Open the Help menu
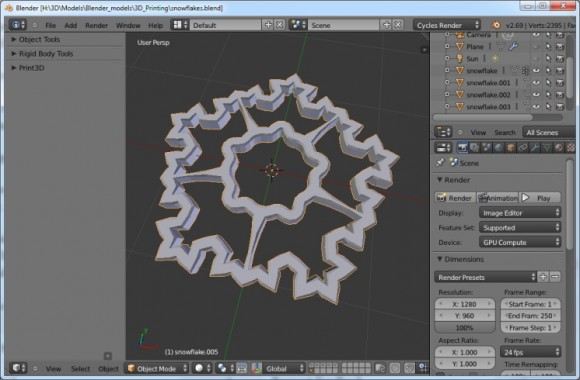 [x=155, y=25]
